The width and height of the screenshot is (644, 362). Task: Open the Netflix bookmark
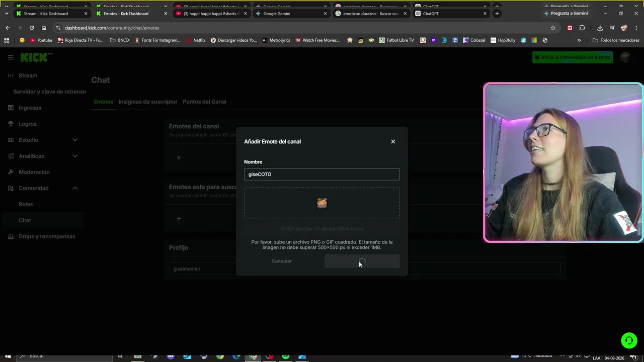click(196, 40)
